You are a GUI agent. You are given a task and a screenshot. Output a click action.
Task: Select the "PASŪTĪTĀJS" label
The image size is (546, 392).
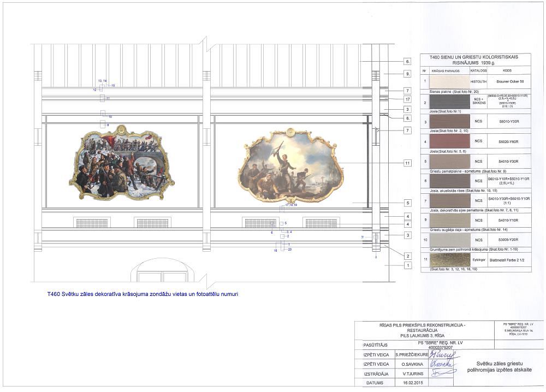pyautogui.click(x=375, y=346)
